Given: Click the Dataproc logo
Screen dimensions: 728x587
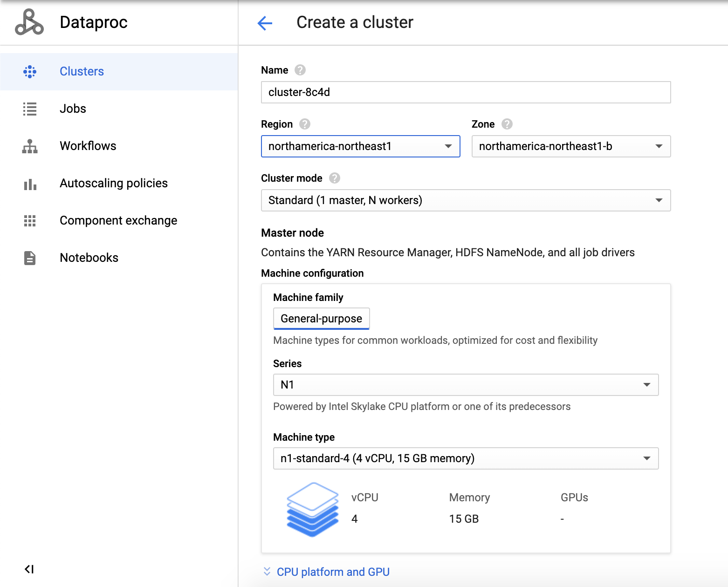Looking at the screenshot, I should click(x=29, y=22).
